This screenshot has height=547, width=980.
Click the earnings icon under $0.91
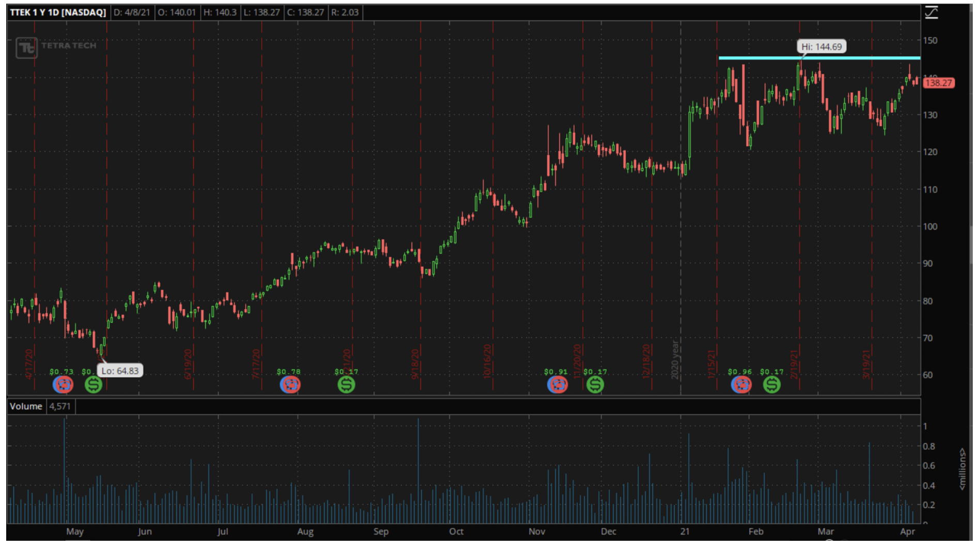click(x=558, y=384)
